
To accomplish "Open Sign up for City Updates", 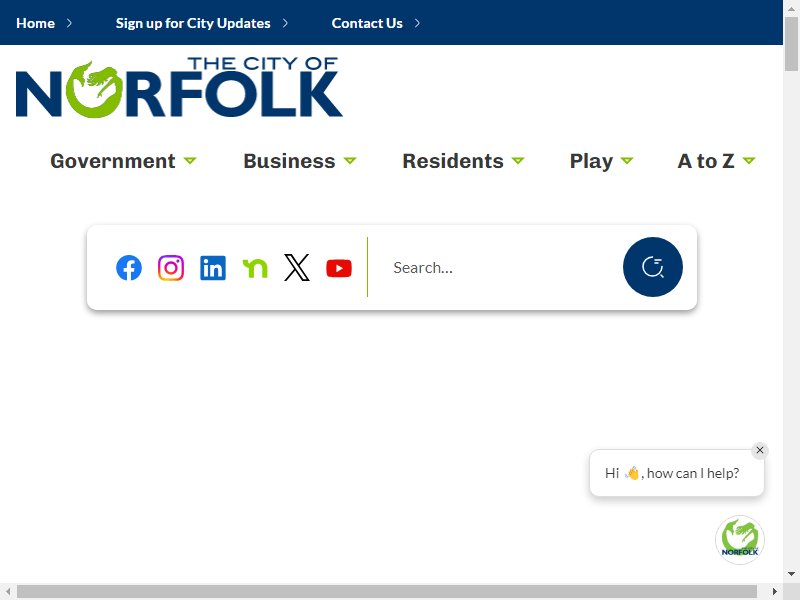I will (x=202, y=23).
